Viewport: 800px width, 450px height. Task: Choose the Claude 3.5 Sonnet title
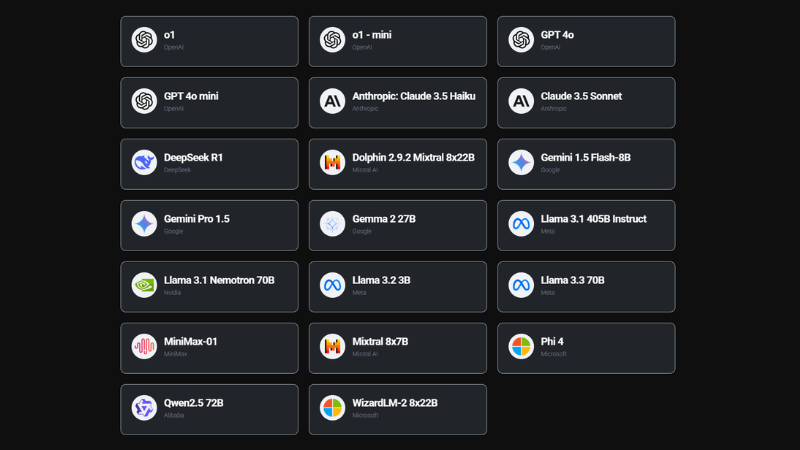tap(581, 96)
